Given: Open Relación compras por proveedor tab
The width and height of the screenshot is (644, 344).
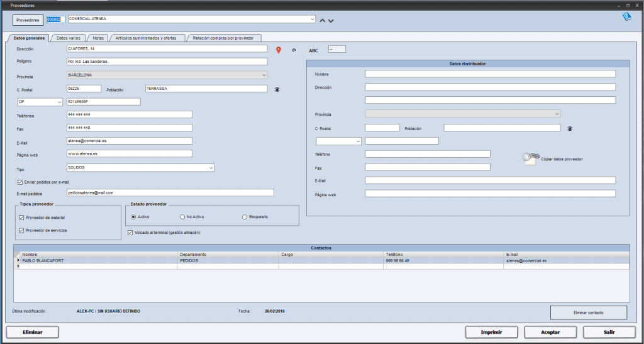Looking at the screenshot, I should tap(223, 38).
